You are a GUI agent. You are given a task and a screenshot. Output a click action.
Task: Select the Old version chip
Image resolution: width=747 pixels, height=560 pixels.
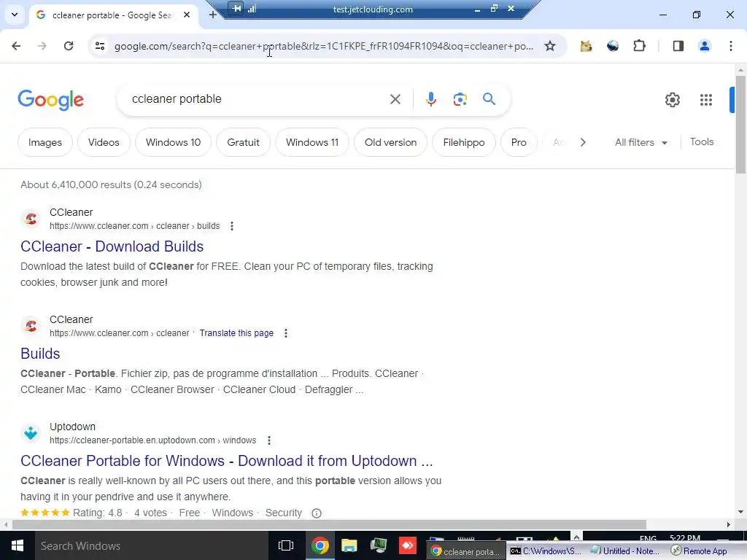tap(390, 142)
